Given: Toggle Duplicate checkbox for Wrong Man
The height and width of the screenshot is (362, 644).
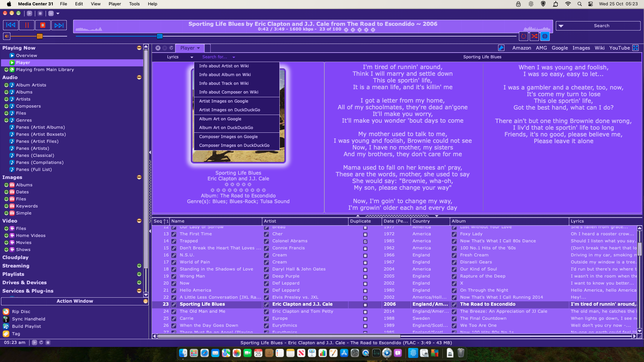Looking at the screenshot, I should pyautogui.click(x=365, y=277).
